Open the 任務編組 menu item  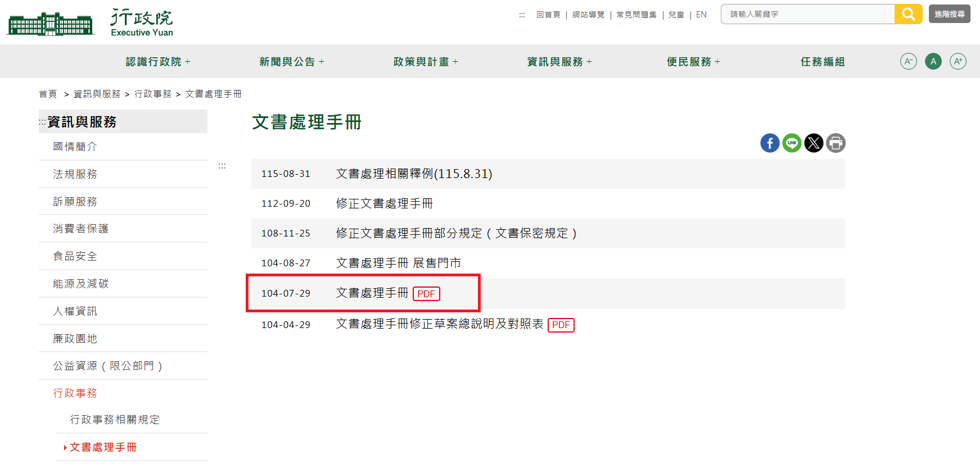(x=823, y=62)
